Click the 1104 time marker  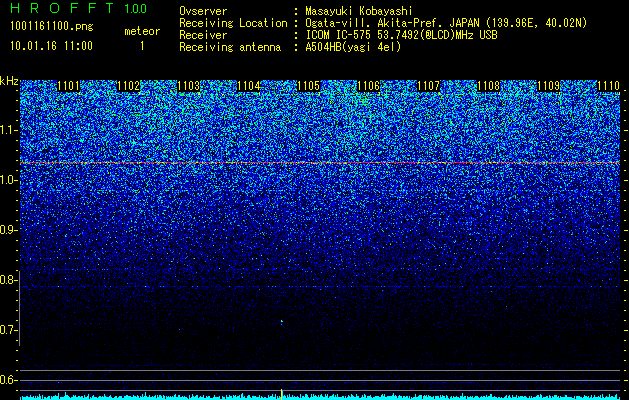coord(248,86)
